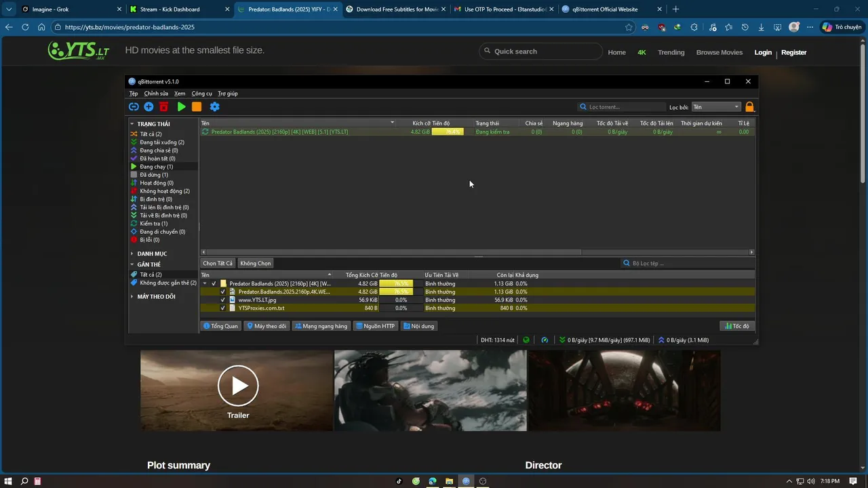
Task: Click the Tốc độ button
Action: point(737,326)
